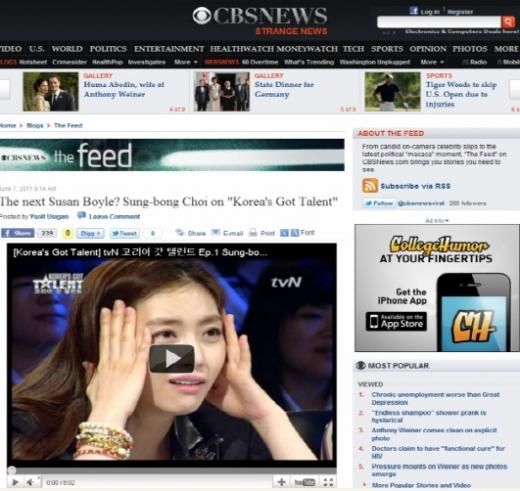520x491 pixels.
Task: Click the Twitter Follow button
Action: (x=379, y=203)
